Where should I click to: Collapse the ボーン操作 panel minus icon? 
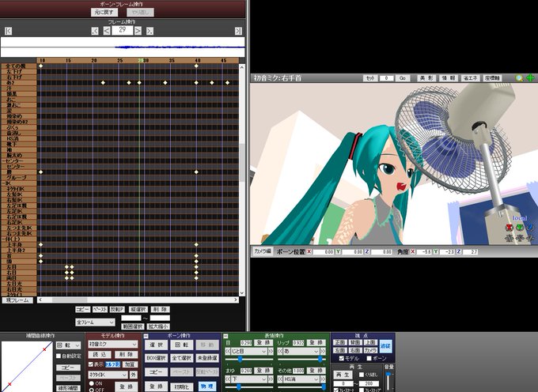pyautogui.click(x=146, y=336)
